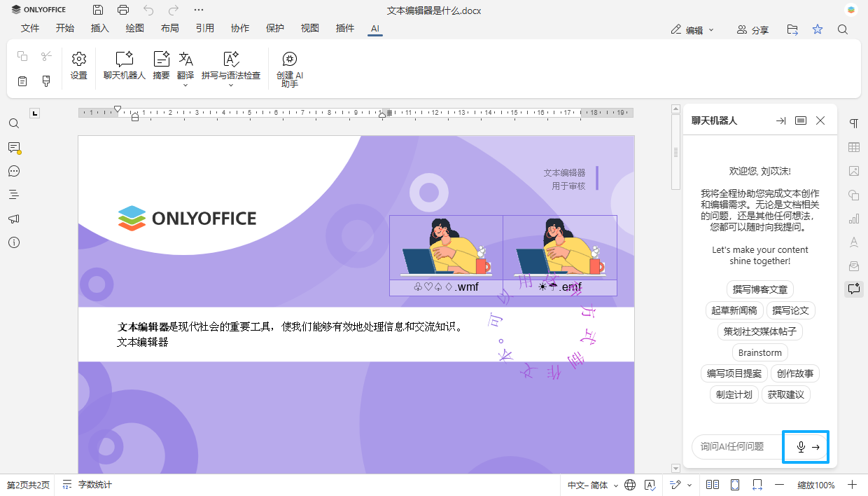
Task: Open the headings navigation panel
Action: (13, 195)
